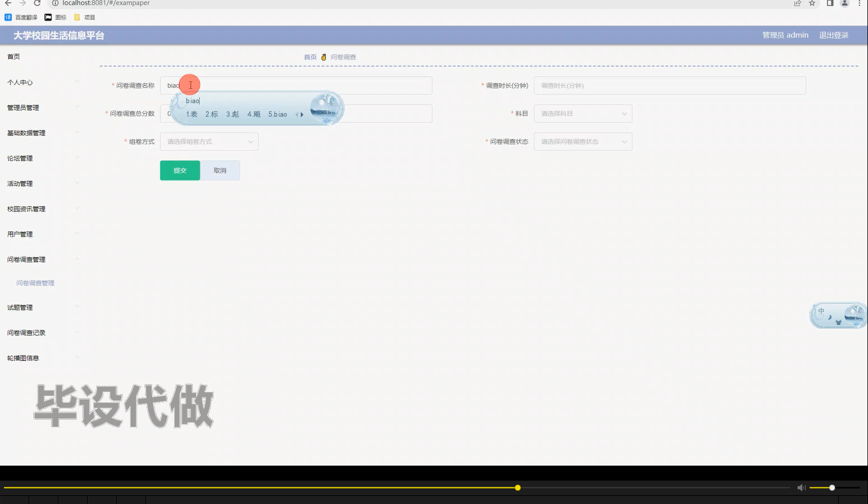Click the address bar URL
This screenshot has width=868, height=504.
106,3
